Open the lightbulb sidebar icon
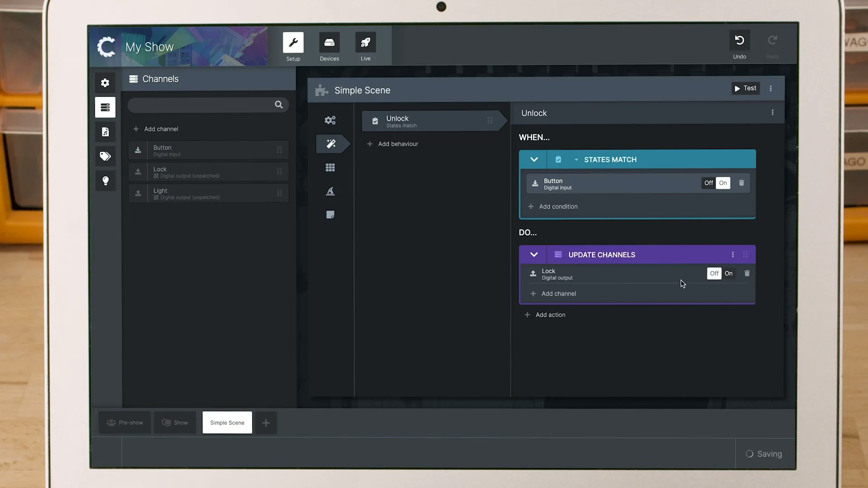The image size is (868, 488). [105, 181]
